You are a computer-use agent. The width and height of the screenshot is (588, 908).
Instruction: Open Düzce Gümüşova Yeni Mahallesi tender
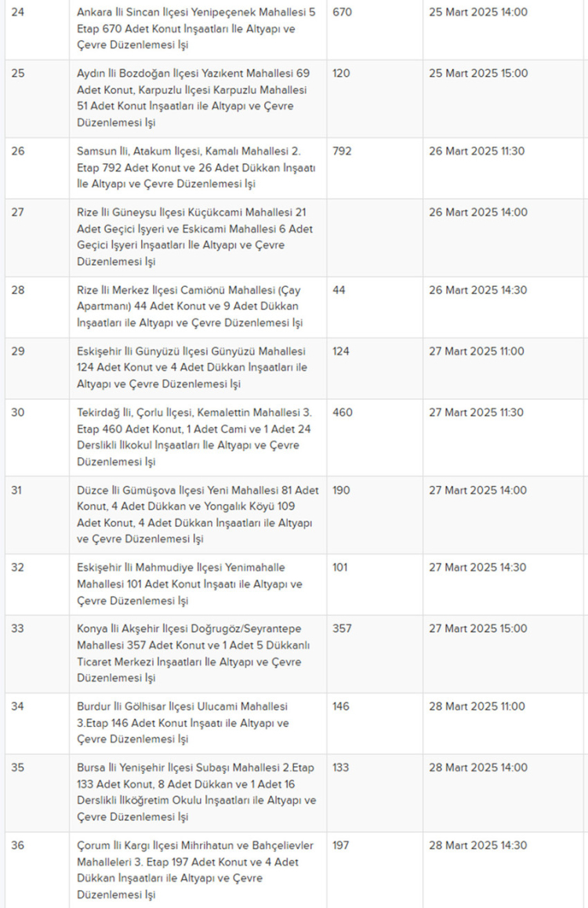pos(198,514)
